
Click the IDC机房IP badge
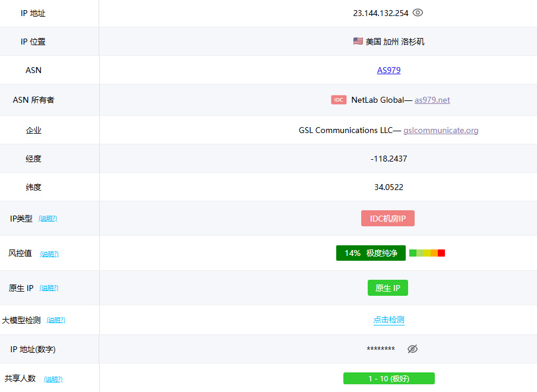pos(387,219)
